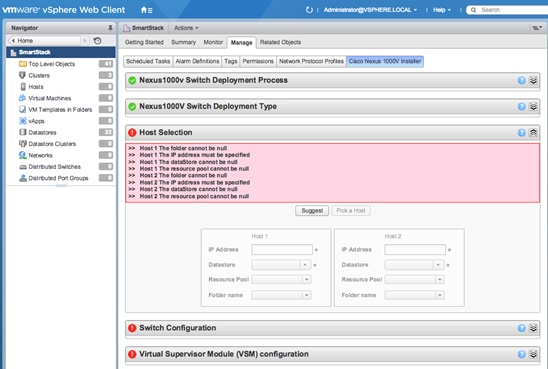
Task: Expand the Switch Configuration section
Action: pyautogui.click(x=533, y=328)
